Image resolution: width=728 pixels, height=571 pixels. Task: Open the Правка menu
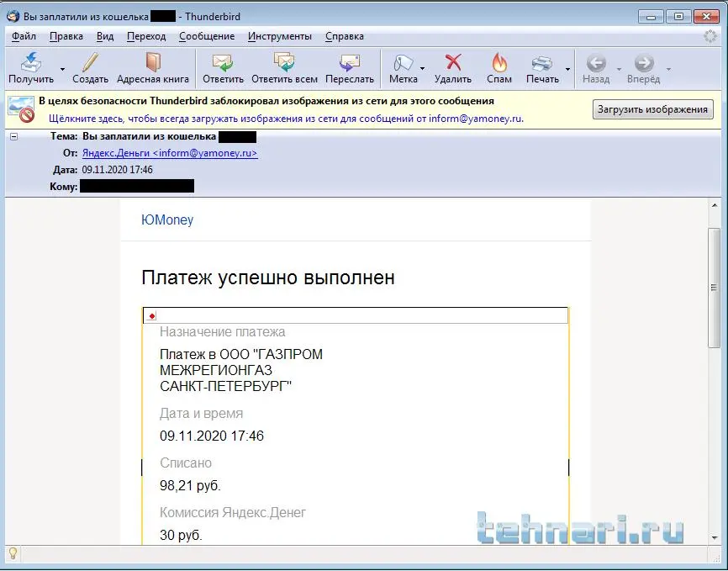(x=66, y=36)
